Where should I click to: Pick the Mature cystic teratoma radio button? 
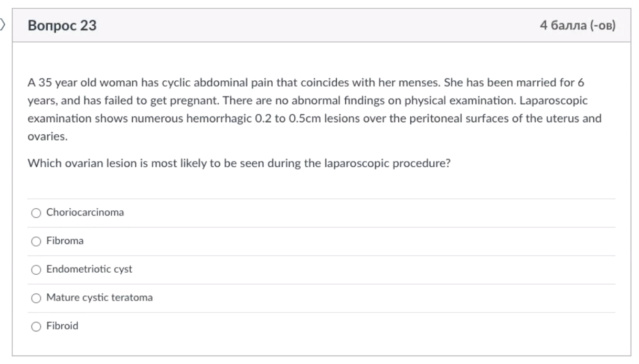36,298
